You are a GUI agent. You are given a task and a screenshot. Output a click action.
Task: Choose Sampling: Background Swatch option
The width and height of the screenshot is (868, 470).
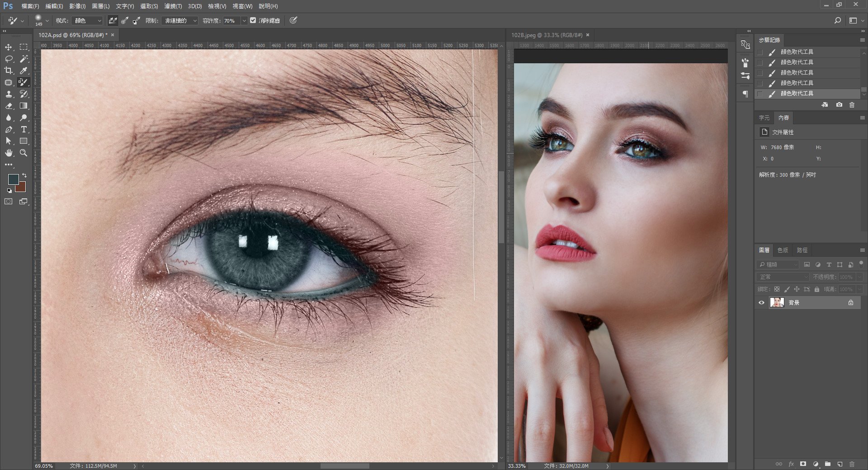coord(136,20)
